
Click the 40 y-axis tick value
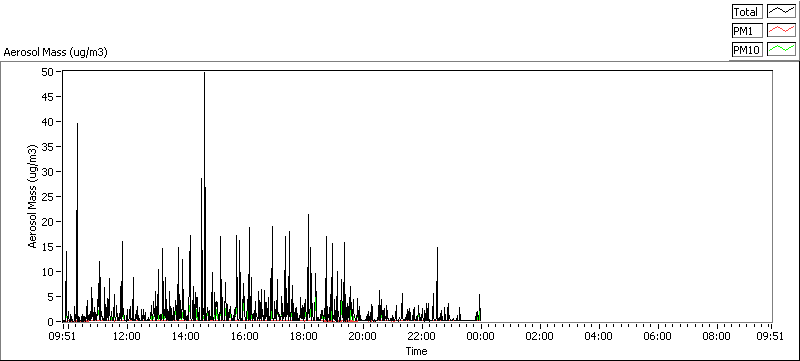[x=47, y=121]
